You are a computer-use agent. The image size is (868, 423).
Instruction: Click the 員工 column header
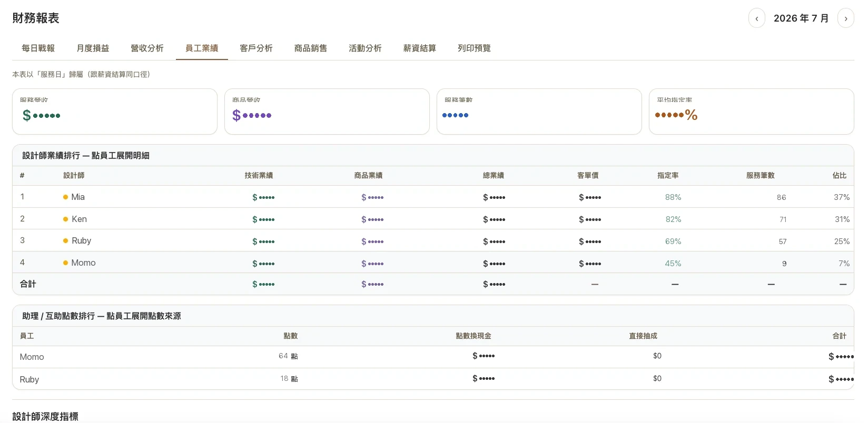(27, 336)
